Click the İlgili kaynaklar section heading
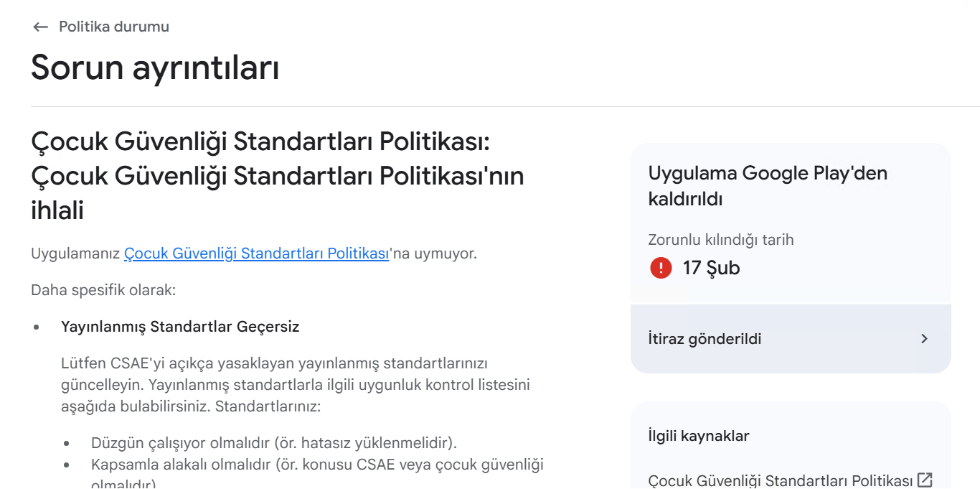This screenshot has height=489, width=980. coord(698,436)
